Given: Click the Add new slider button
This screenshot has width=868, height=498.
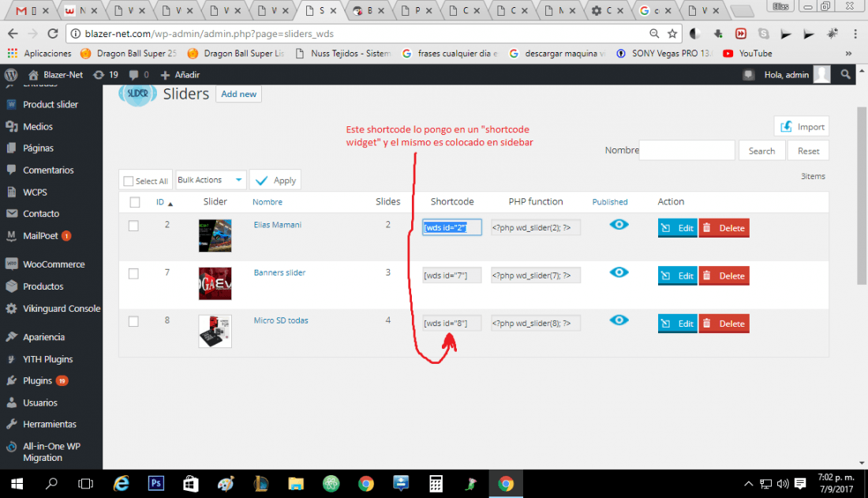Looking at the screenshot, I should pos(238,94).
